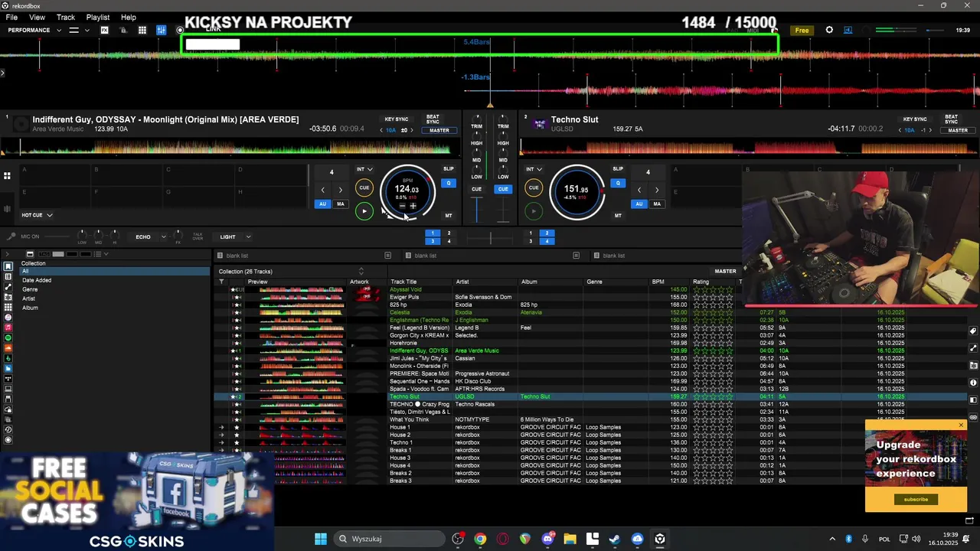Open Chrome from taskbar

click(x=480, y=539)
